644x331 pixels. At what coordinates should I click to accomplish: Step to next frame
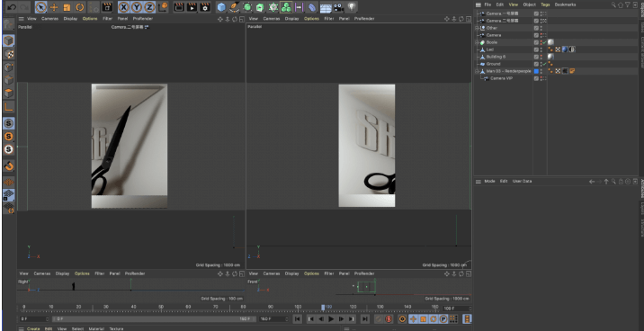coord(341,319)
